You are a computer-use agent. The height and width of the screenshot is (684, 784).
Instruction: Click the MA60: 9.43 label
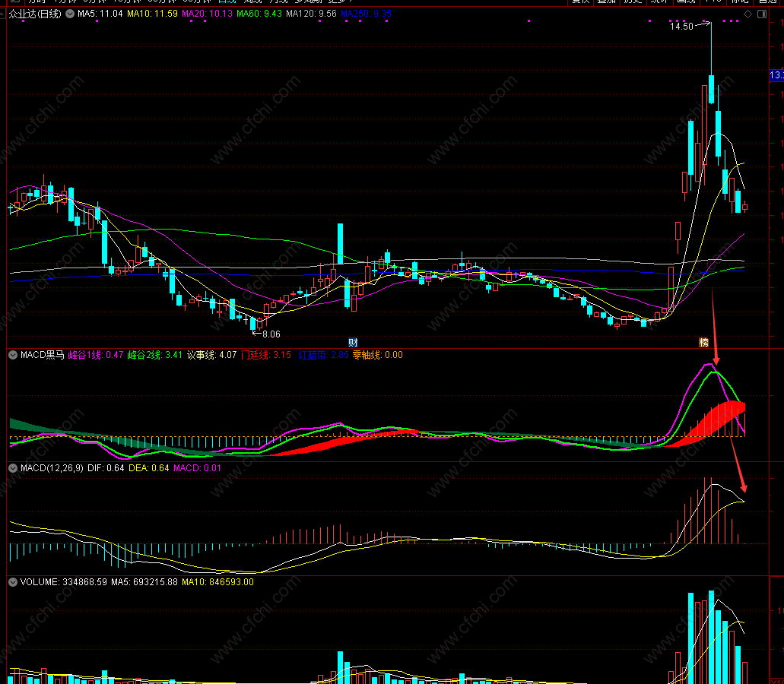coord(259,14)
